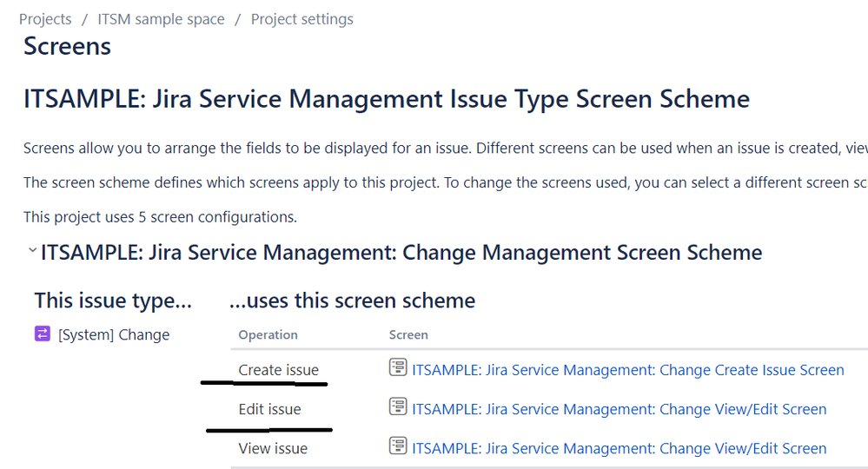Click screen icon in the Edit issue row
Screen dimensions: 868x469
(x=398, y=407)
